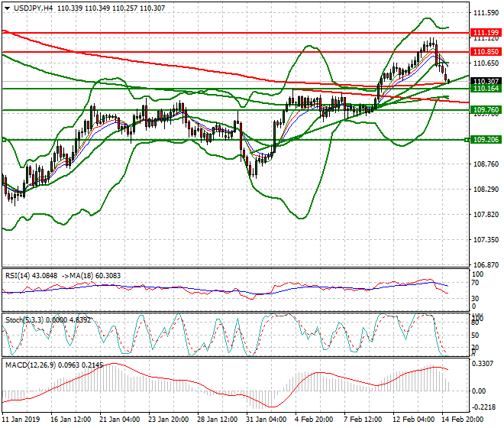The image size is (504, 428).
Task: Select the 7 Feb 12:00 time axis label
Action: point(363,420)
